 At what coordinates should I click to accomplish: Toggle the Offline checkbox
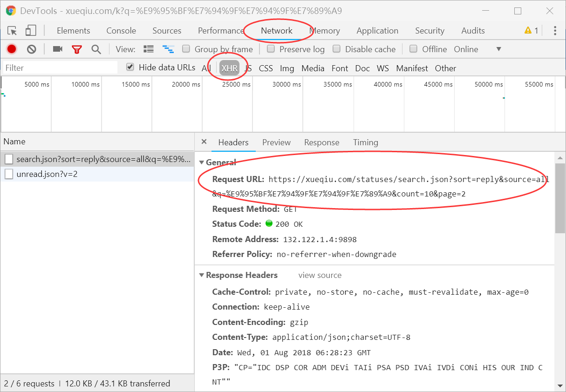pyautogui.click(x=413, y=49)
